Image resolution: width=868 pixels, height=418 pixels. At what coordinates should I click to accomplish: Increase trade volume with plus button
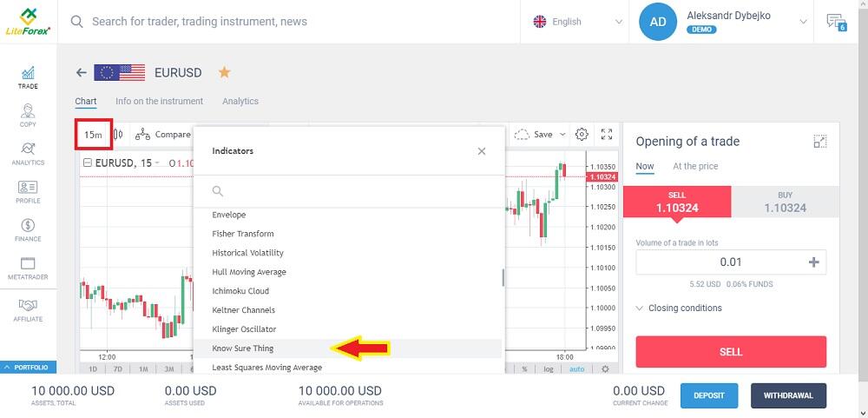click(x=813, y=262)
